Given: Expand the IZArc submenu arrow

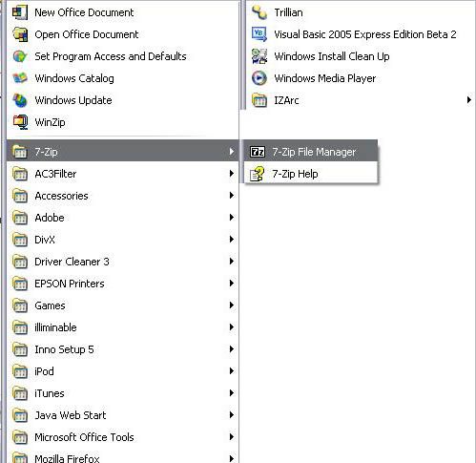Looking at the screenshot, I should point(469,100).
